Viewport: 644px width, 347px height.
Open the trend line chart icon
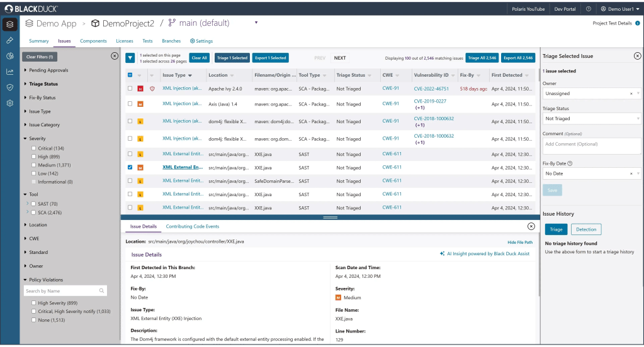click(x=9, y=72)
